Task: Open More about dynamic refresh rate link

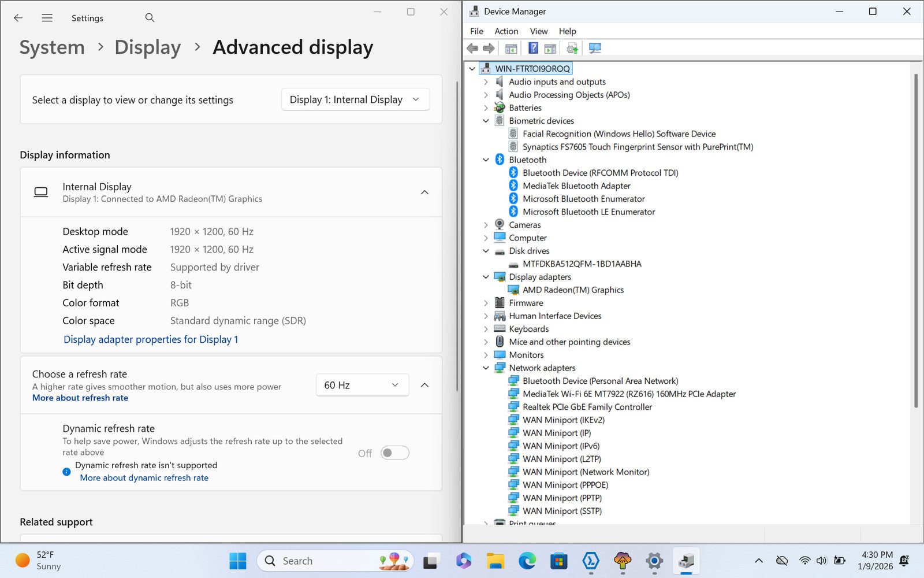Action: pos(144,478)
